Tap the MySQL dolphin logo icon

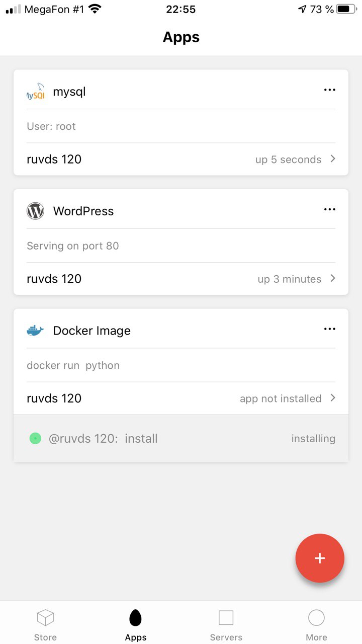pos(36,92)
